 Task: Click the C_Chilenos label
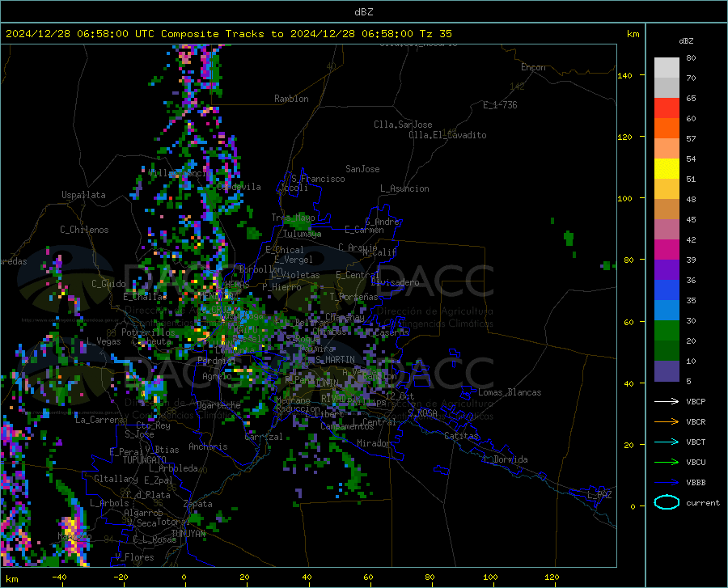[84, 230]
